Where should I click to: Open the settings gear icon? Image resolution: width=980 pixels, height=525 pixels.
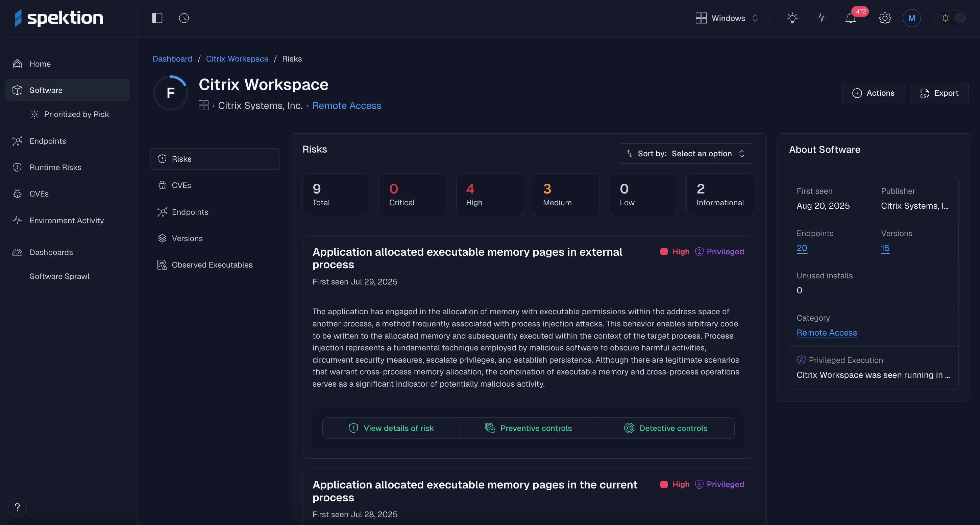point(884,18)
